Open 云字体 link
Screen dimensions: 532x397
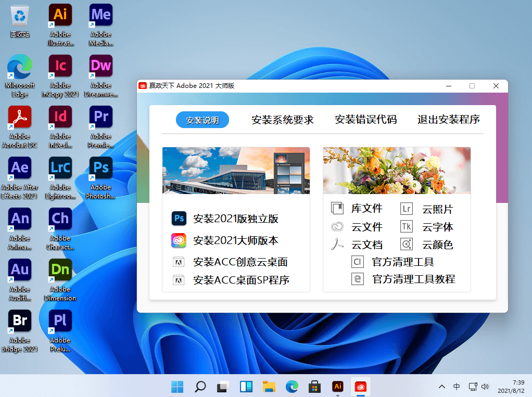point(438,227)
